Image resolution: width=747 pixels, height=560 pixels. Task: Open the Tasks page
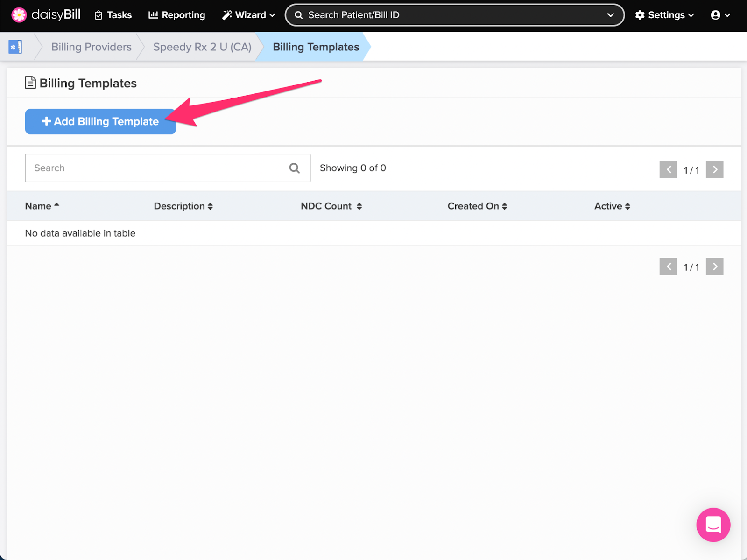[113, 15]
